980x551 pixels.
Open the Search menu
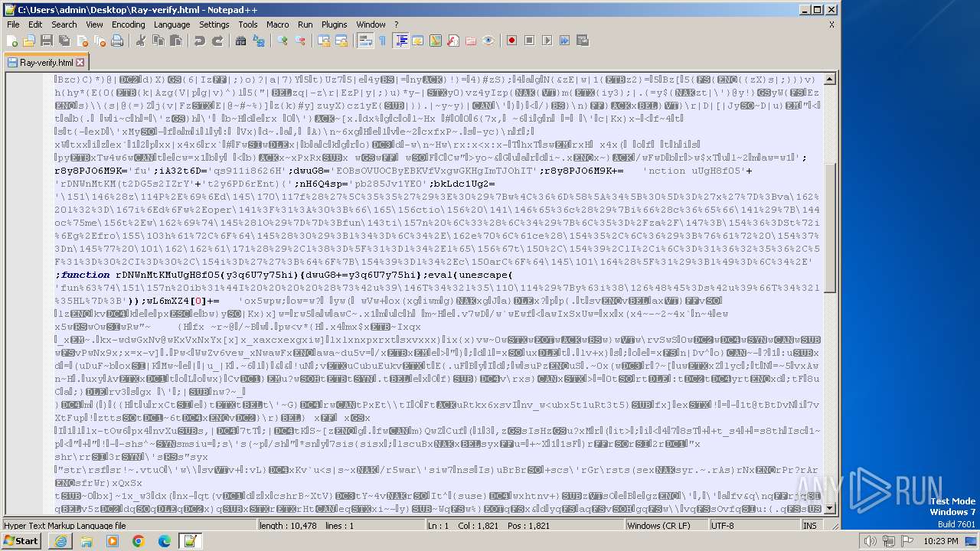pos(64,24)
